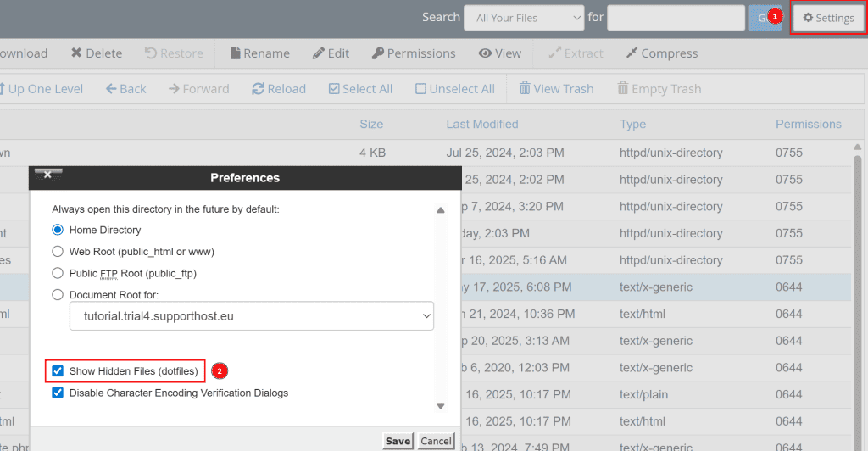This screenshot has height=451, width=868.
Task: Expand the Document Root domain dropdown
Action: tap(252, 315)
